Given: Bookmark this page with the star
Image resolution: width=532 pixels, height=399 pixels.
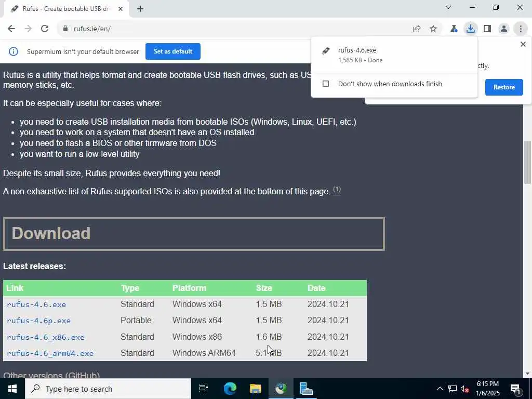Looking at the screenshot, I should (433, 29).
